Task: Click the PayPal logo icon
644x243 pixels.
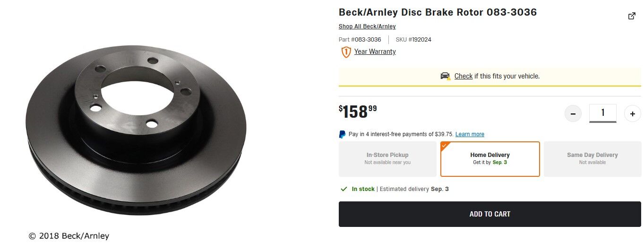Action: click(x=343, y=134)
